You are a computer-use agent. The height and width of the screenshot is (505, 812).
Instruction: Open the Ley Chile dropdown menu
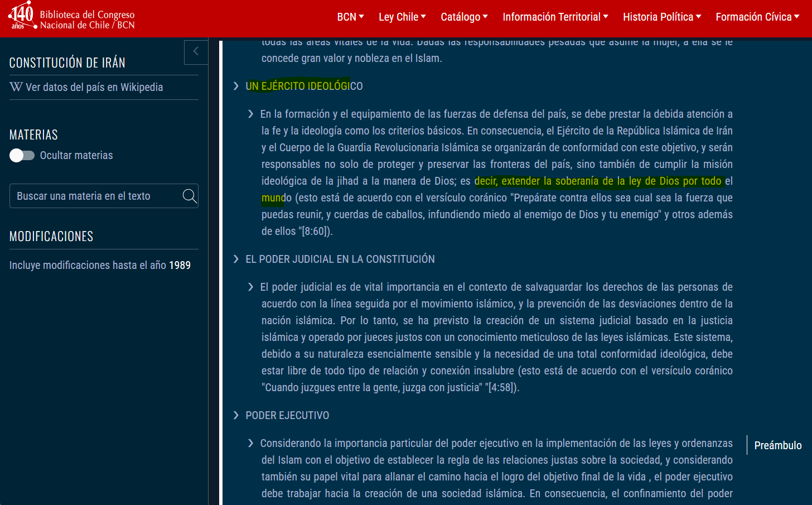(402, 17)
